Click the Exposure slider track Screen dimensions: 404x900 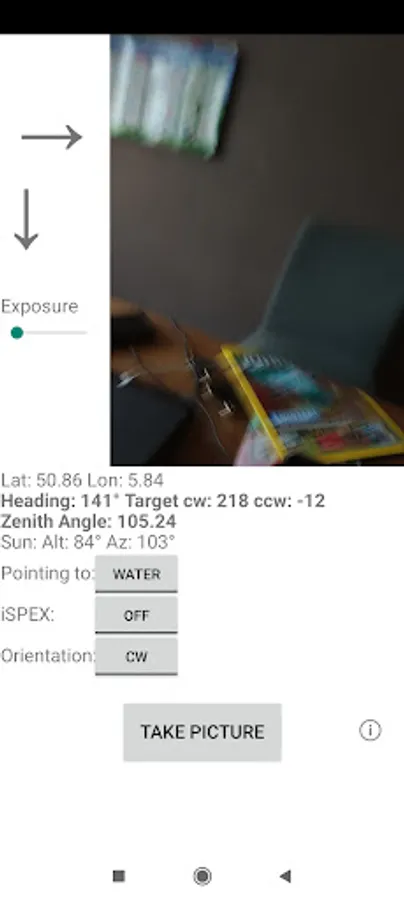[49, 333]
